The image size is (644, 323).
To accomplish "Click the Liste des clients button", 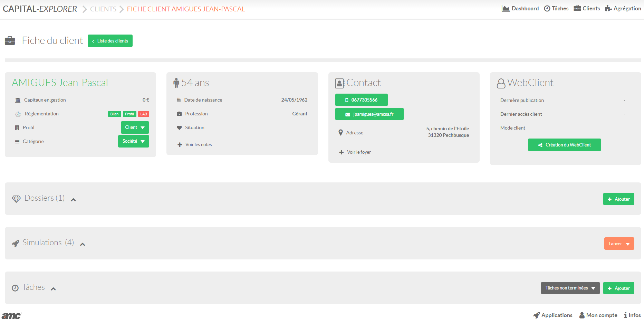I will coord(110,41).
